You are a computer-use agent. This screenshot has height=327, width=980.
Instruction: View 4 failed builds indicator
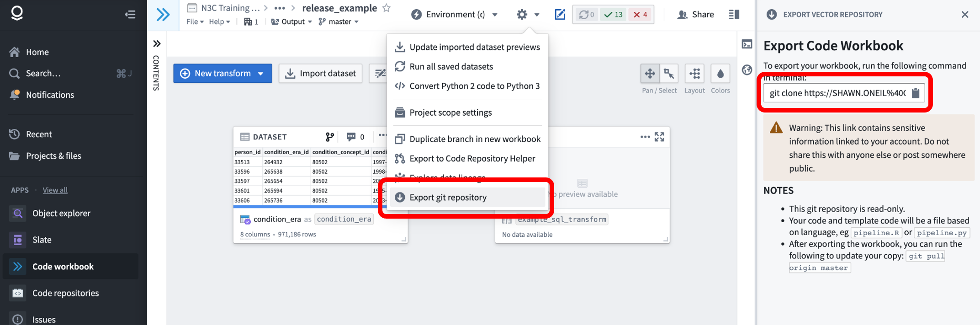[x=640, y=15]
